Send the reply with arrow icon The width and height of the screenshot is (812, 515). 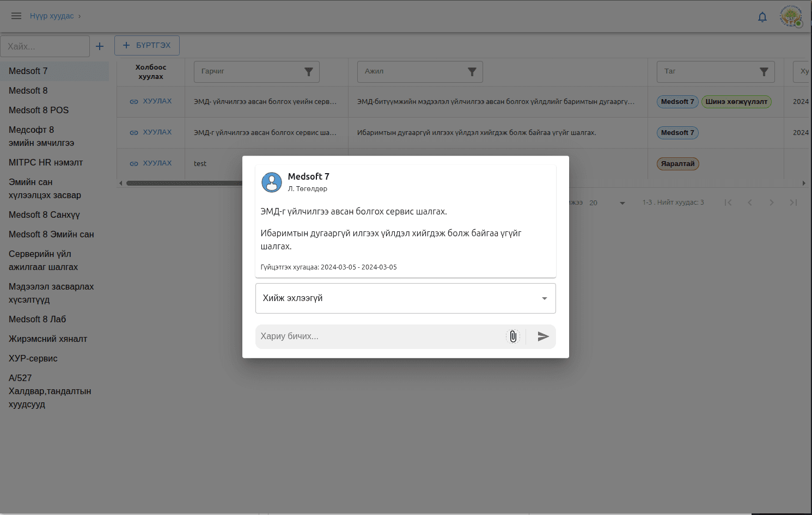[x=543, y=336]
